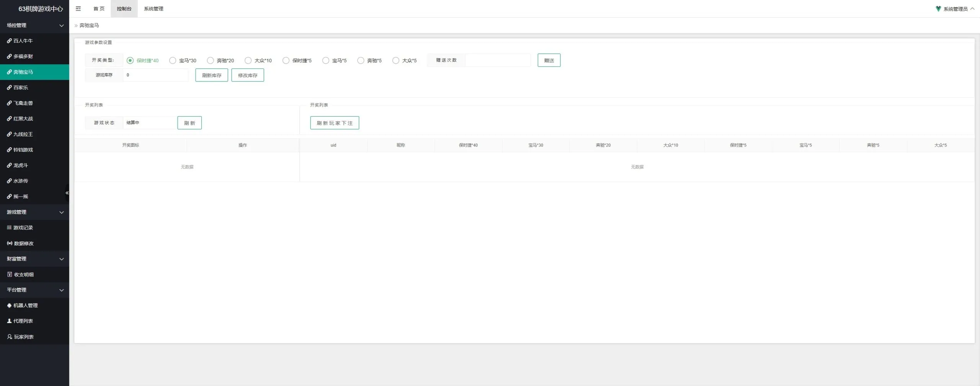The height and width of the screenshot is (386, 980).
Task: Open the 系统管理 top menu
Action: click(x=154, y=8)
